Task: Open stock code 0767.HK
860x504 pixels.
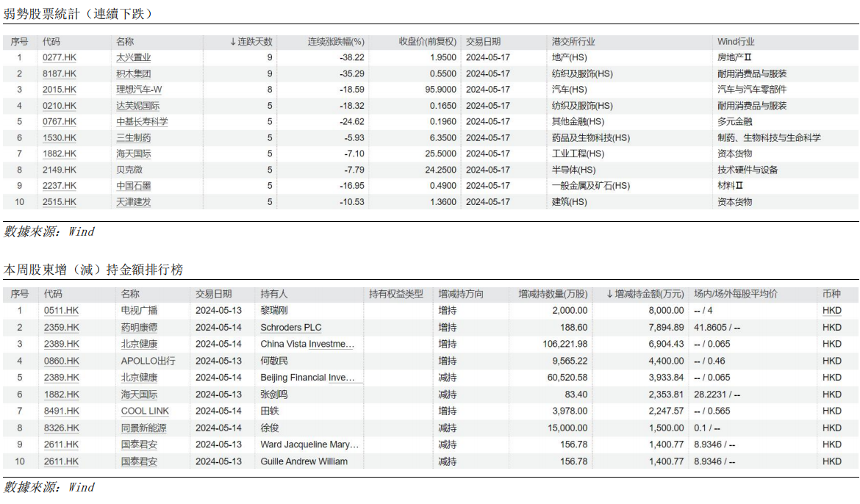Action: (x=60, y=122)
